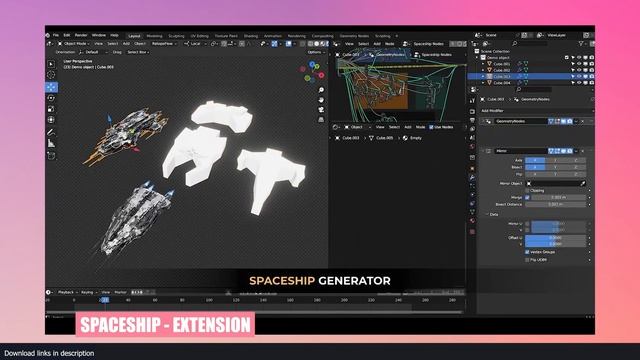Screen dimensions: 640x360
Task: Toggle the Flip UDIM checkbox
Action: pos(527,260)
